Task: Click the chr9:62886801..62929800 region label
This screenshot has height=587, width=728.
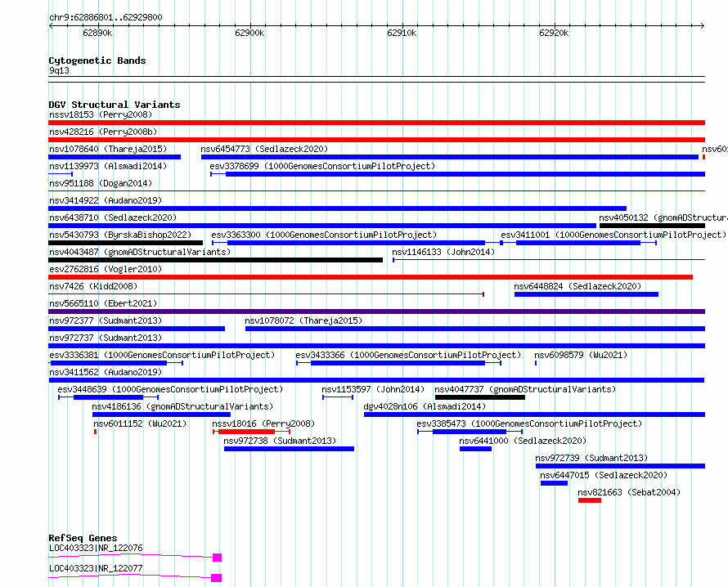Action: (x=106, y=18)
